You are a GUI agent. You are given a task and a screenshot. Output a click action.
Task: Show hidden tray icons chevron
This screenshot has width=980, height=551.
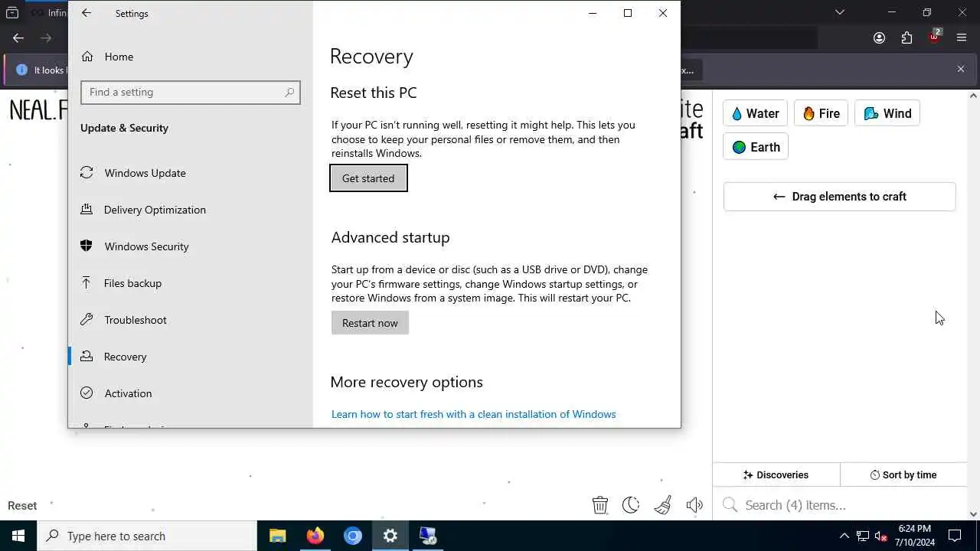pos(844,536)
